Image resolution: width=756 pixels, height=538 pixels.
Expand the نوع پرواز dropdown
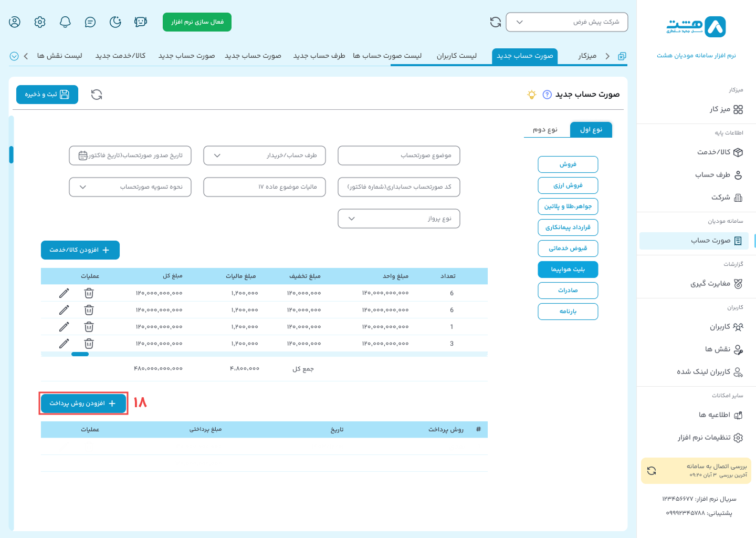[399, 219]
